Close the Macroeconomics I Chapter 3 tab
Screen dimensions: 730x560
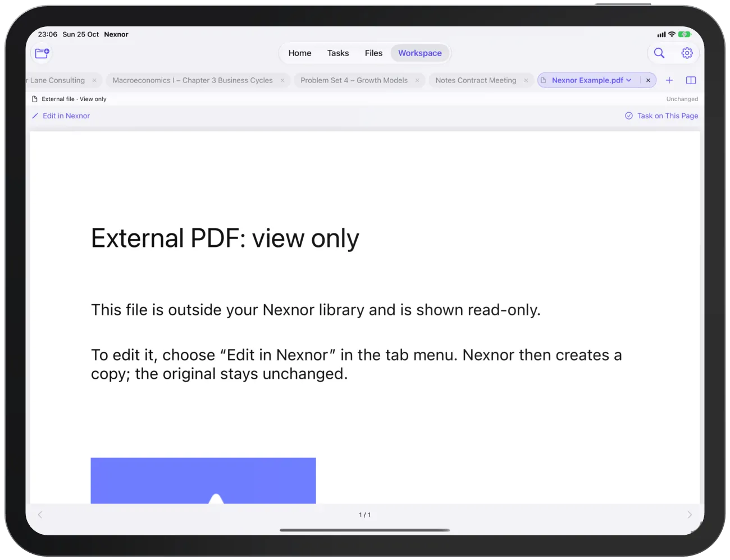click(x=282, y=80)
